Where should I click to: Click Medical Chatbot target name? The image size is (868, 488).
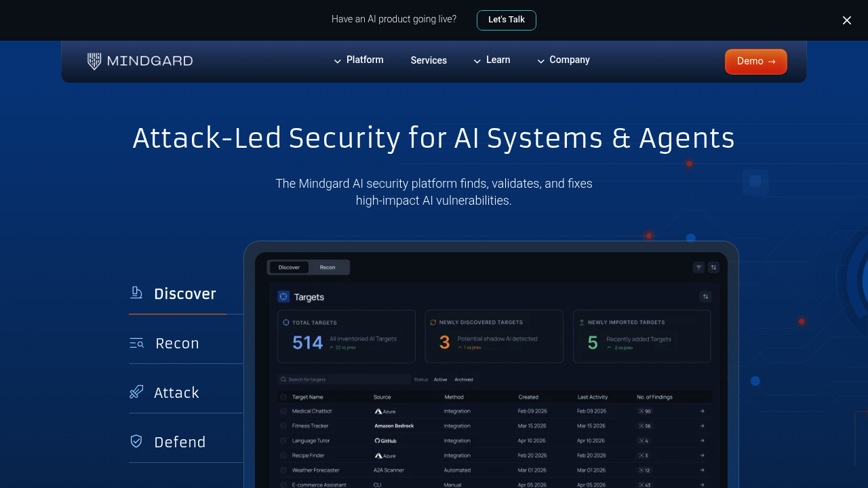312,411
